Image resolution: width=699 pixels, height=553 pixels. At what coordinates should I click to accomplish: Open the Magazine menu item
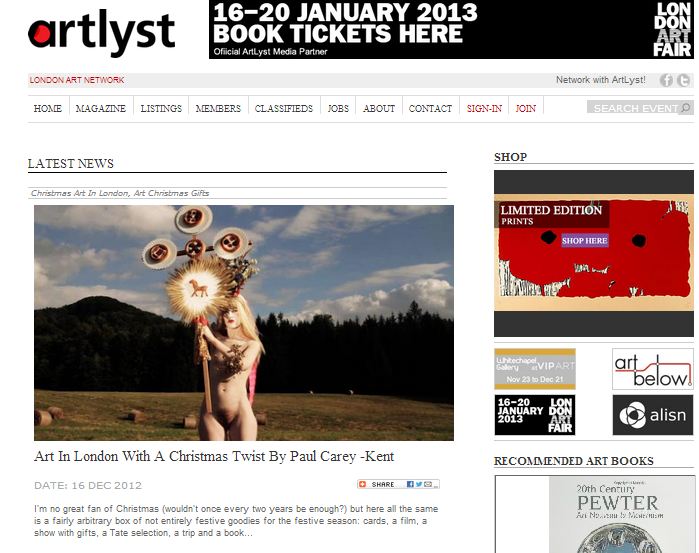pyautogui.click(x=101, y=108)
